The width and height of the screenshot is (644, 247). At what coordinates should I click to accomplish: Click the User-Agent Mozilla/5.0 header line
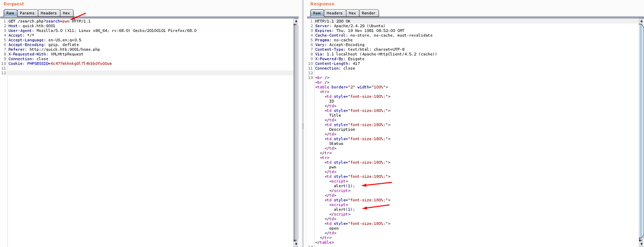(x=102, y=30)
